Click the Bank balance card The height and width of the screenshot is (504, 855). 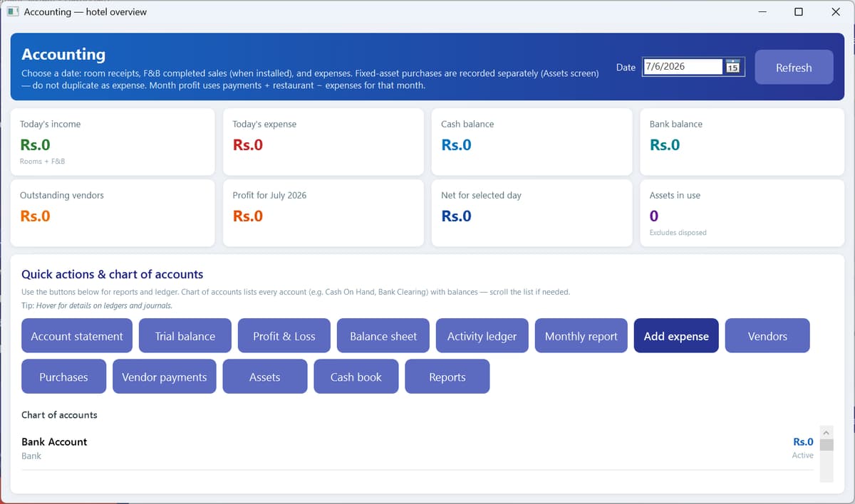point(742,142)
